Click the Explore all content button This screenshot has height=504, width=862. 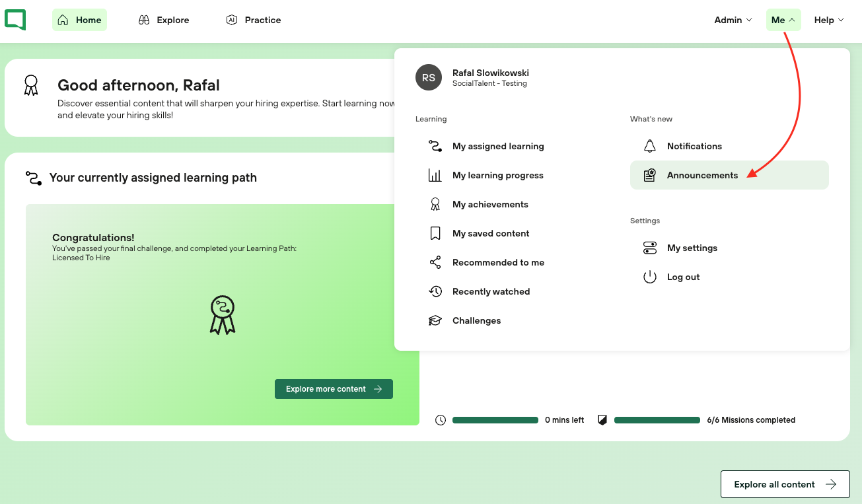pyautogui.click(x=785, y=484)
